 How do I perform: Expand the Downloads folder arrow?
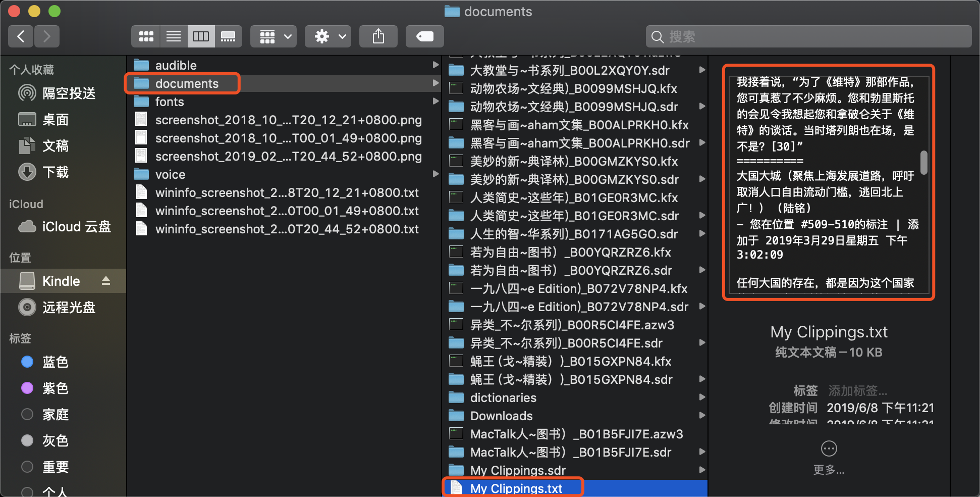pyautogui.click(x=702, y=415)
